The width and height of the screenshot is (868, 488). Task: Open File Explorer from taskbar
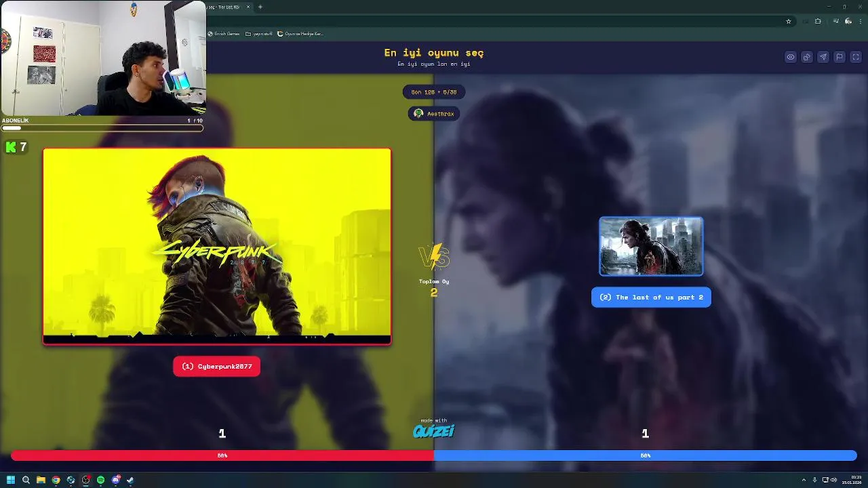41,480
